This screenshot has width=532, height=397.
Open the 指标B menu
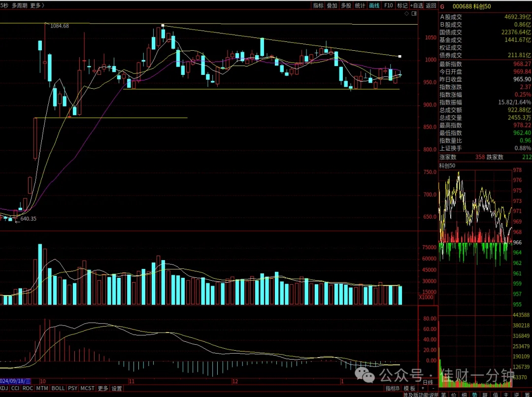(x=393, y=388)
